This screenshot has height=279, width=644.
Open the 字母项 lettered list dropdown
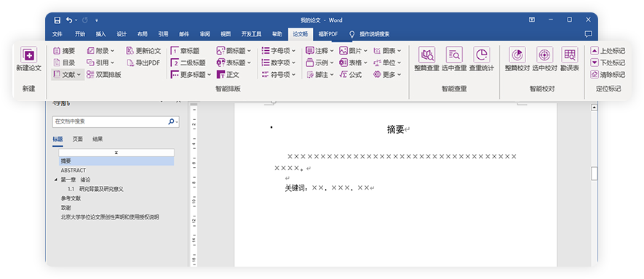(279, 51)
